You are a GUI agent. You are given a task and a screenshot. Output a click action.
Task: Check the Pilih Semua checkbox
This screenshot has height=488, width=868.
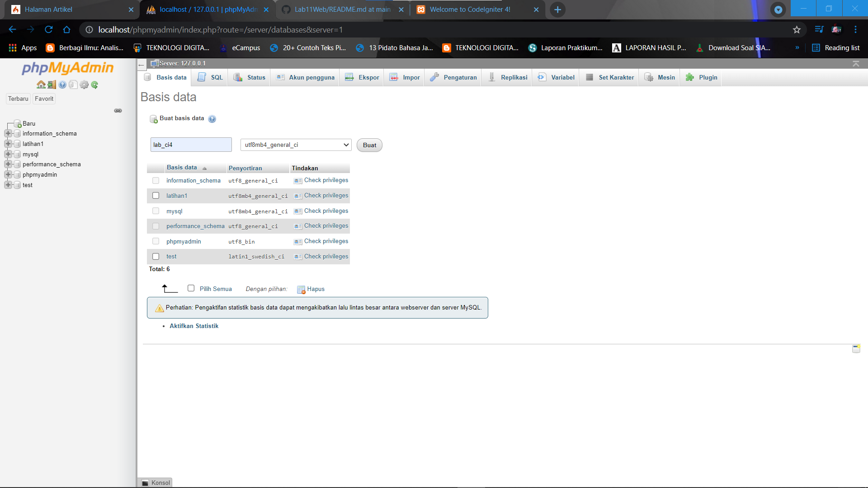[x=191, y=288]
